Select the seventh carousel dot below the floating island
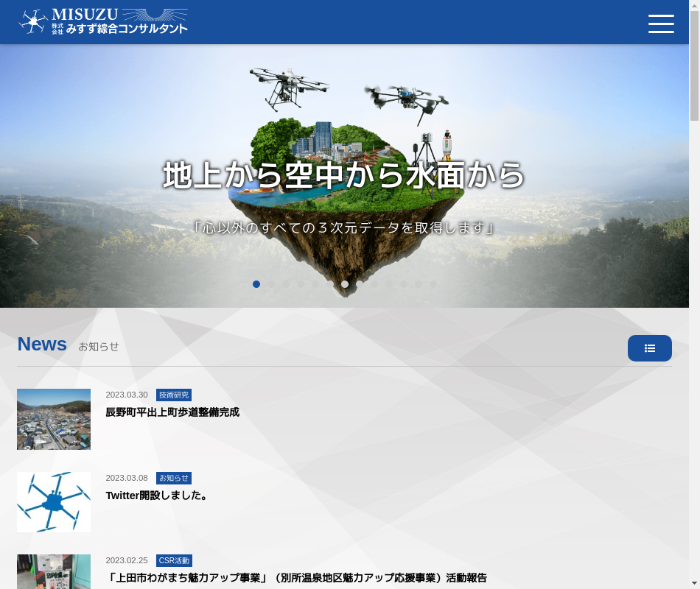 click(345, 284)
